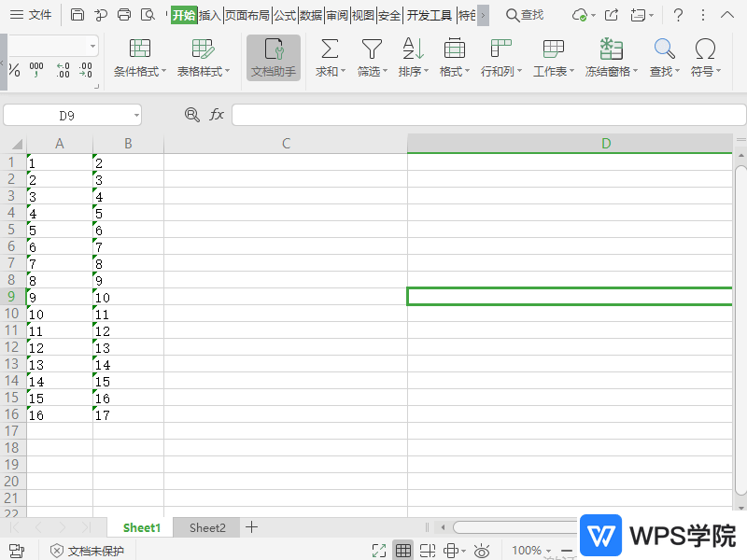Open the File (文件) menu
The width and height of the screenshot is (747, 560).
coord(31,15)
